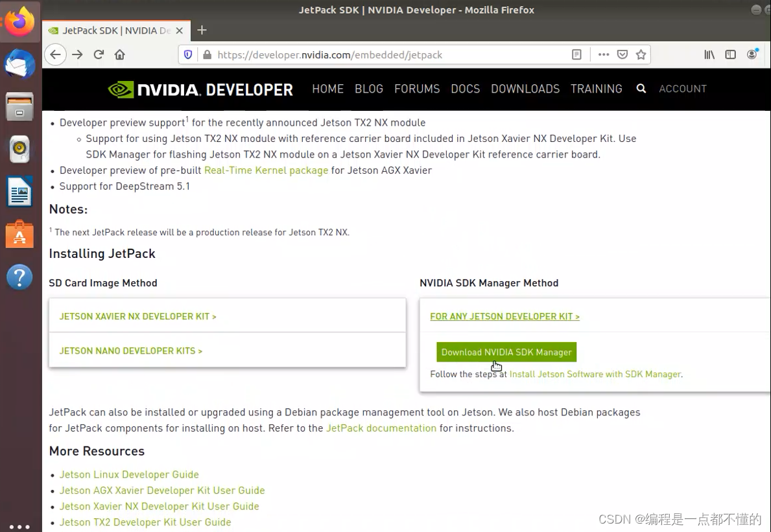Open Jetson TX2 Developer Kit User Guide
Image resolution: width=771 pixels, height=532 pixels.
[145, 522]
